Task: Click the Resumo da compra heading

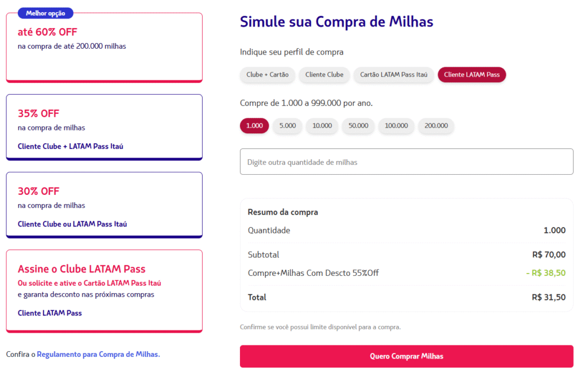Action: [283, 212]
